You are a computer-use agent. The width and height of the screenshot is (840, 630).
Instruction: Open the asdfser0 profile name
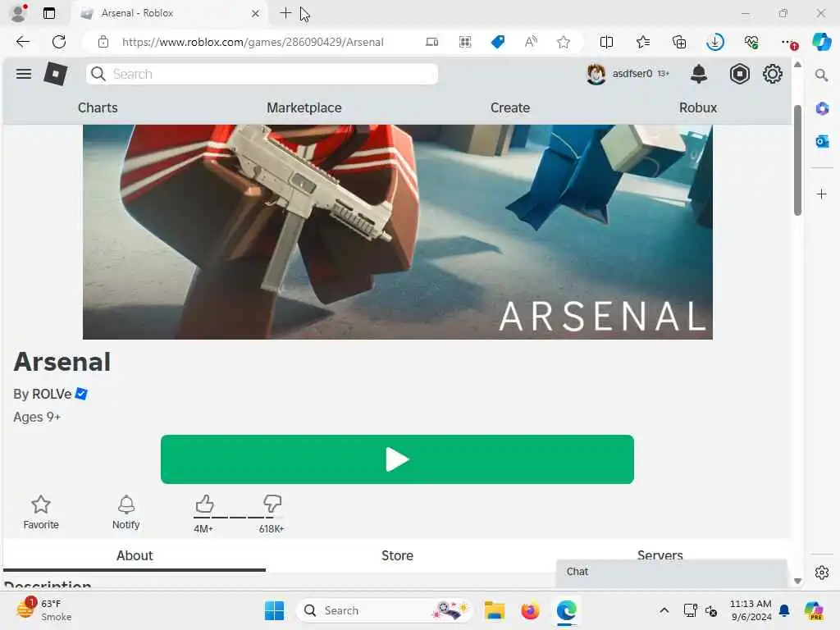pyautogui.click(x=632, y=73)
